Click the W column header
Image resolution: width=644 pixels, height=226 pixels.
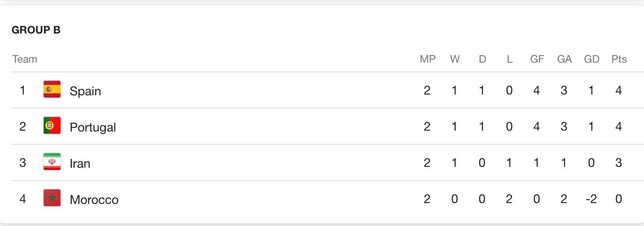click(x=455, y=59)
